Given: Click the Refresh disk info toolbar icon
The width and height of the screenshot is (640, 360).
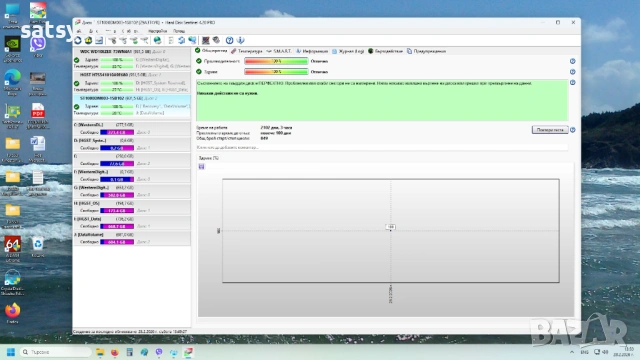Looking at the screenshot, I should point(78,40).
